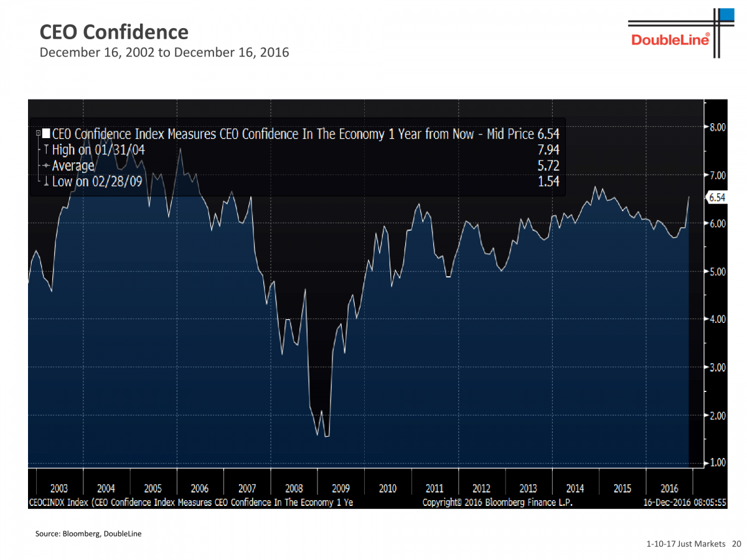This screenshot has width=747, height=560.
Task: Click the 2.00 y-axis label
Action: [x=718, y=415]
